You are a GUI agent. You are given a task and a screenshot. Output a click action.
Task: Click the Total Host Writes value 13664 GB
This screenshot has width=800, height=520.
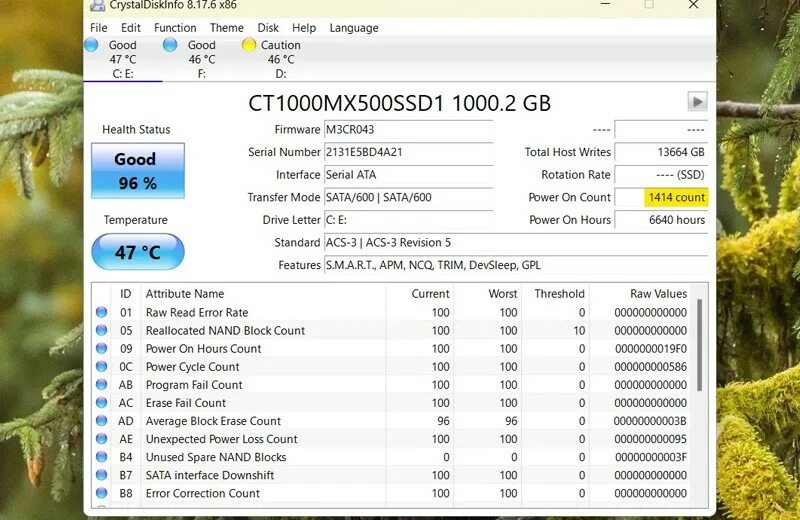tap(661, 152)
